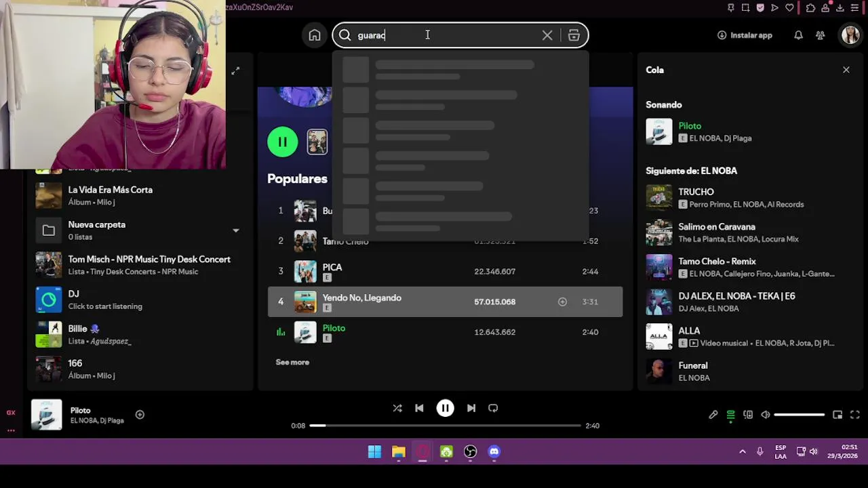The image size is (868, 488).
Task: Click the Piloto track in Populares
Action: pyautogui.click(x=445, y=332)
